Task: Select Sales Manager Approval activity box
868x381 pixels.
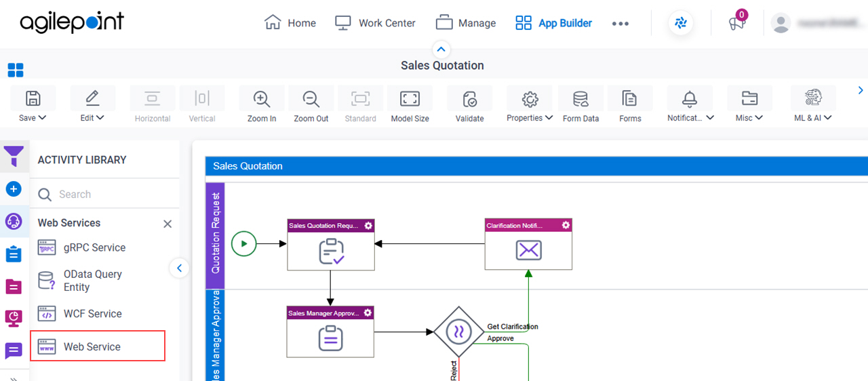Action: [331, 332]
